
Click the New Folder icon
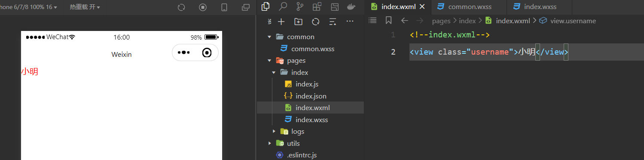click(x=298, y=22)
